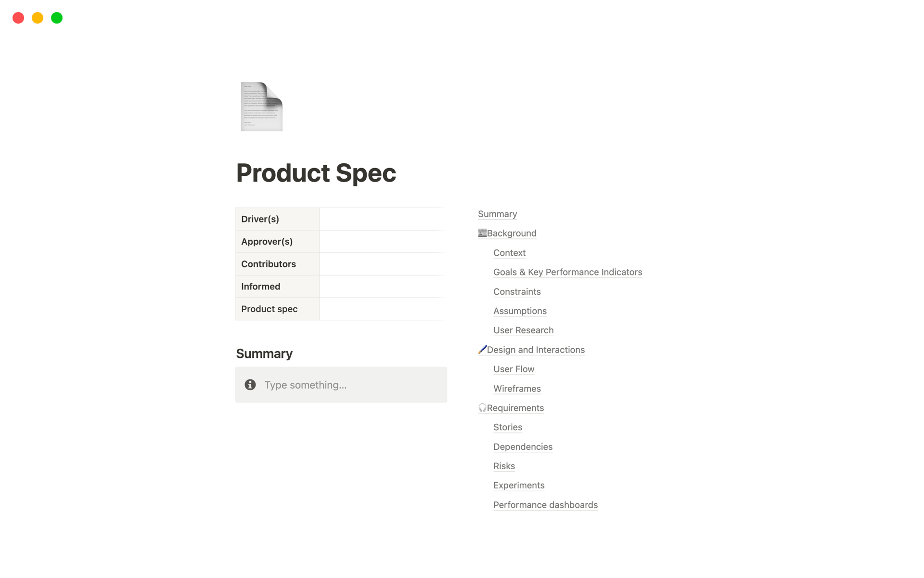Click the green fullscreen window button
The image size is (924, 578).
(x=57, y=18)
